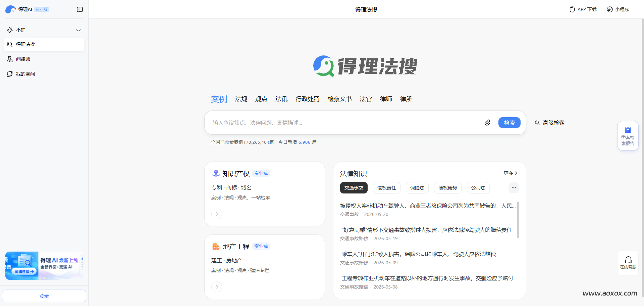
Task: Click the 专业库 badge on 知识产权
Action: pyautogui.click(x=261, y=173)
